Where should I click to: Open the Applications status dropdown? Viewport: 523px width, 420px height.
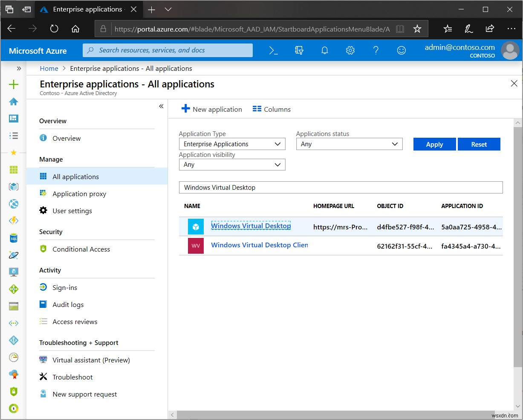coord(349,144)
